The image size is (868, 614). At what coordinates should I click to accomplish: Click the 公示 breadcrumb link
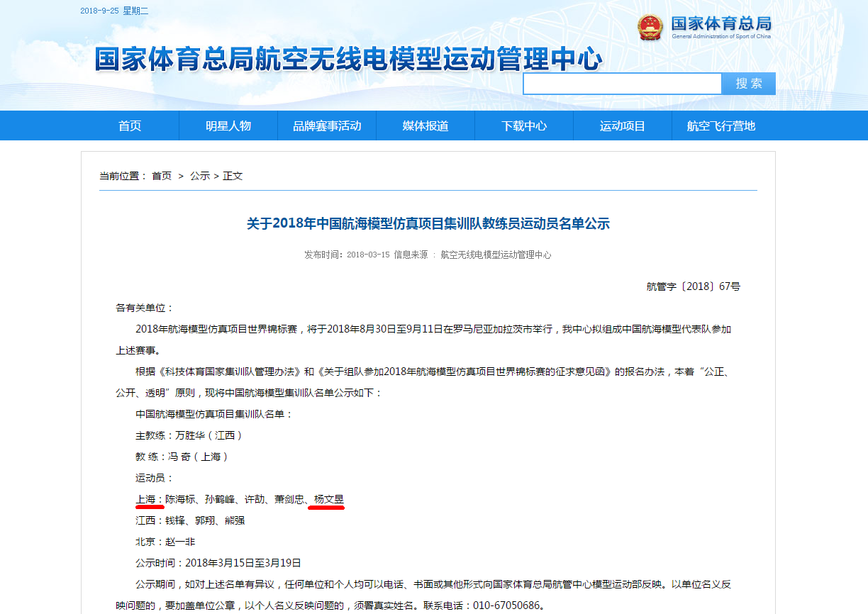200,176
